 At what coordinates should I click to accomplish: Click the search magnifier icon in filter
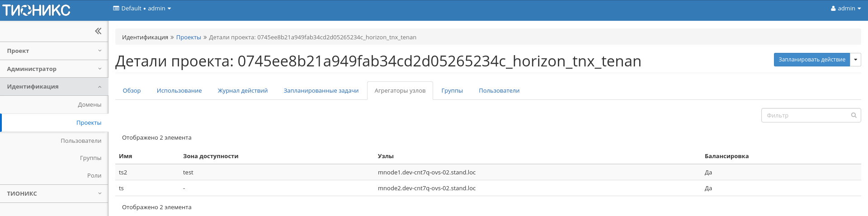point(854,115)
